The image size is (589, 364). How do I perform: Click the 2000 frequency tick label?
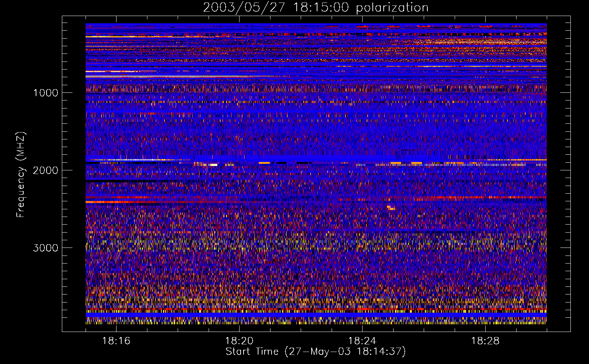click(46, 170)
